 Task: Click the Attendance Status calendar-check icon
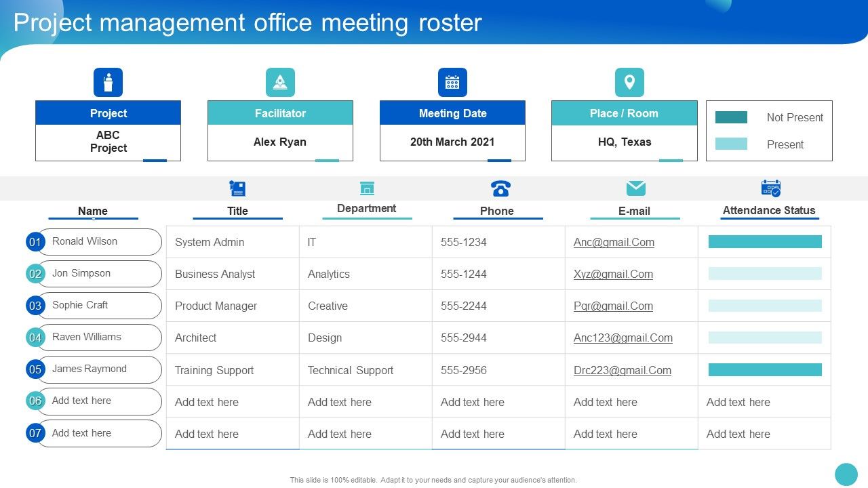[771, 188]
